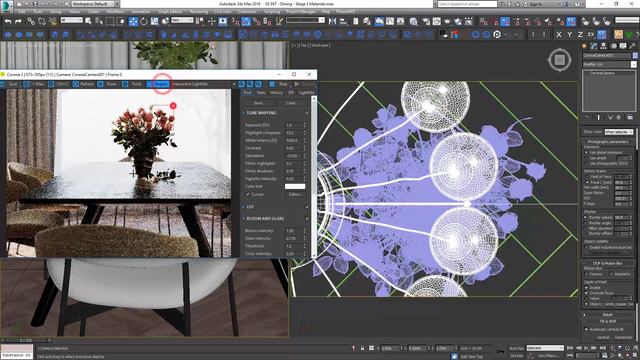Image resolution: width=640 pixels, height=360 pixels.
Task: Click Save in Corona frame buffer toolbar
Action: click(10, 84)
